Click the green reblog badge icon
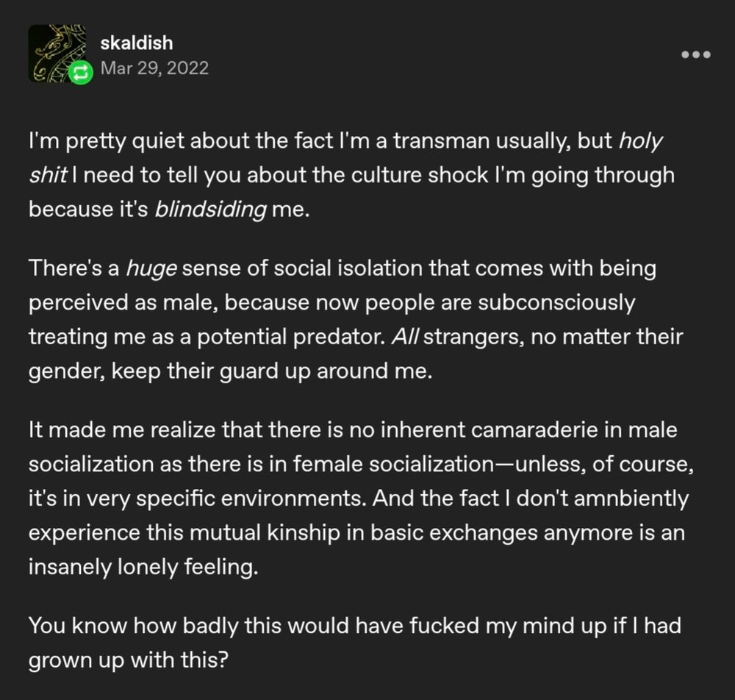The height and width of the screenshot is (700, 735). (x=82, y=72)
